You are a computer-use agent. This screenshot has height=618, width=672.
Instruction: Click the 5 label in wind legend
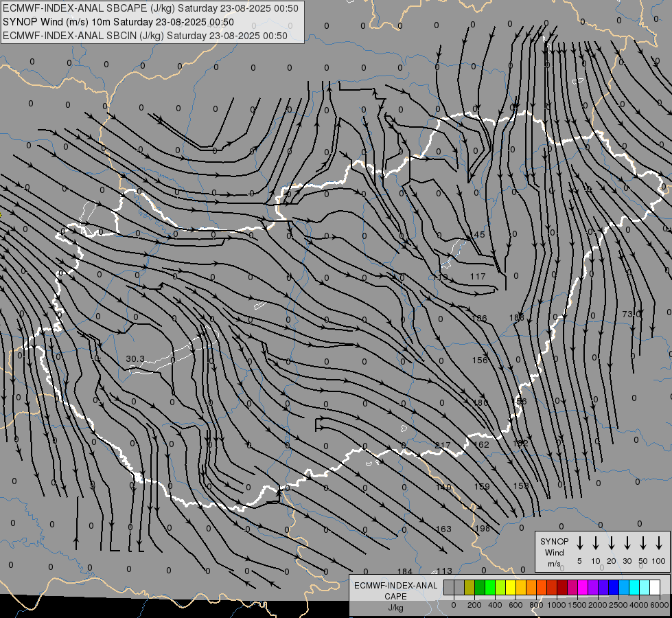pos(579,561)
